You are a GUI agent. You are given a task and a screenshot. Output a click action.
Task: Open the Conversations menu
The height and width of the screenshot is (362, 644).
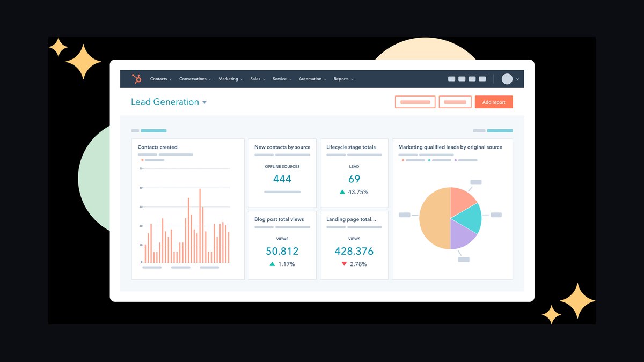pos(195,79)
